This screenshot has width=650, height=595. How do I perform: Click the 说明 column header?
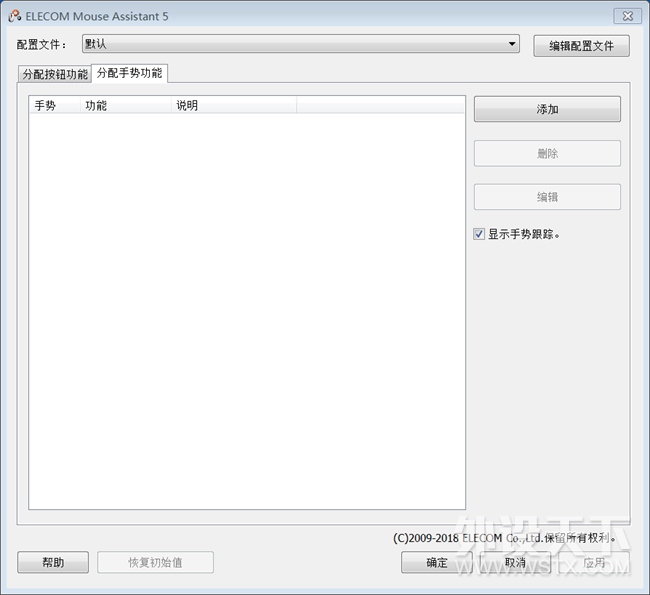(x=234, y=105)
